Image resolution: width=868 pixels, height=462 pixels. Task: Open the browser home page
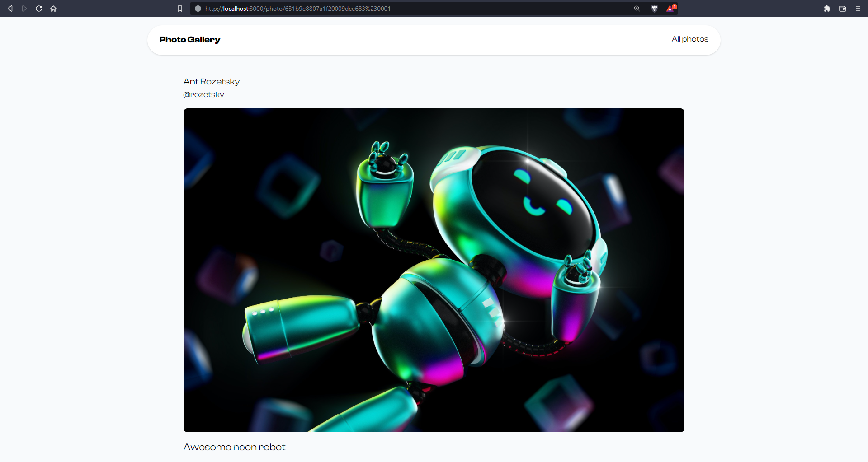click(x=53, y=9)
